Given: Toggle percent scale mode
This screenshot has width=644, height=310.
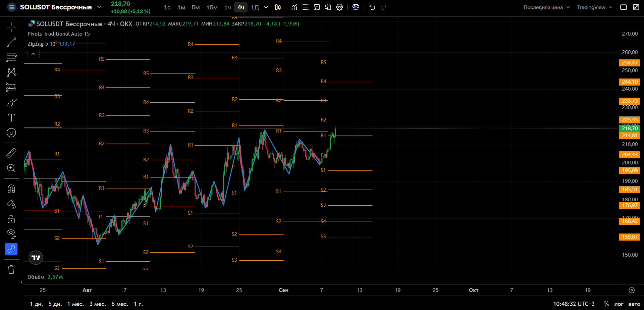Looking at the screenshot, I should click(606, 304).
